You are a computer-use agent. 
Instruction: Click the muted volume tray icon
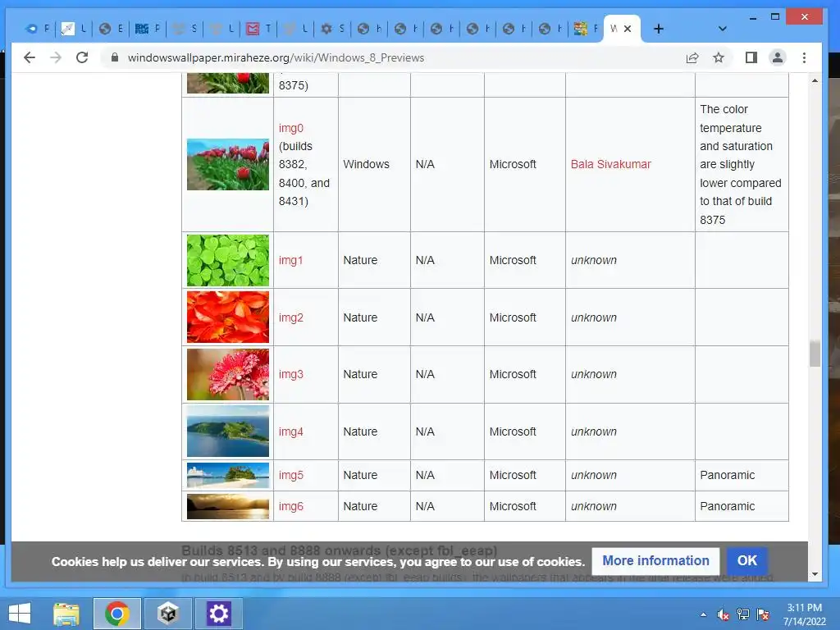(x=724, y=614)
